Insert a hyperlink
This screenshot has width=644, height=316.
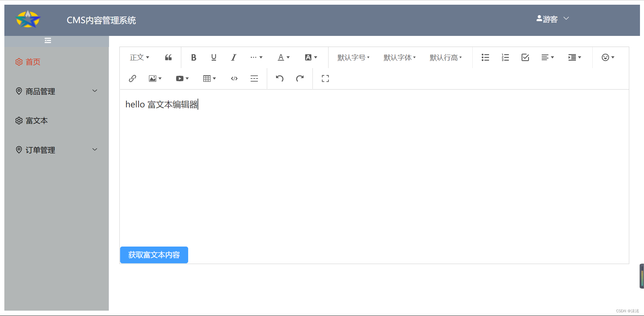point(132,78)
